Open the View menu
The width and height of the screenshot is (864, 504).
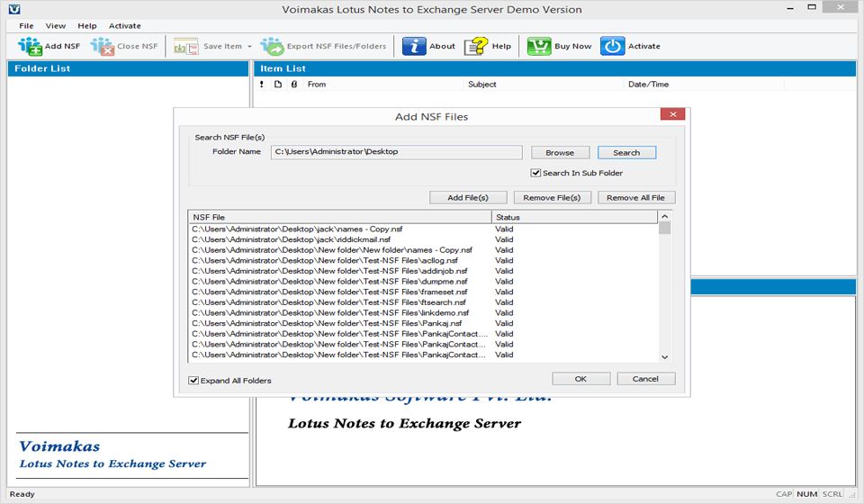(56, 26)
